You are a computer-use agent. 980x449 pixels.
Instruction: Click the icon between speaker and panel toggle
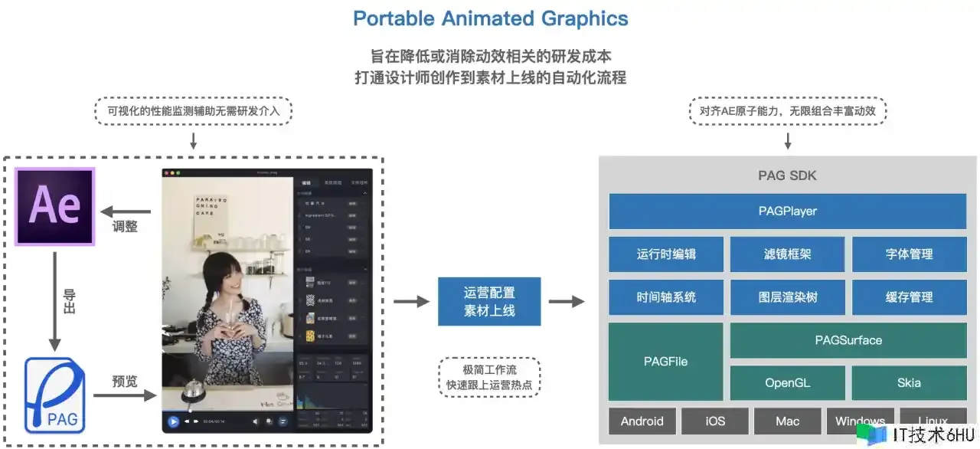269,421
